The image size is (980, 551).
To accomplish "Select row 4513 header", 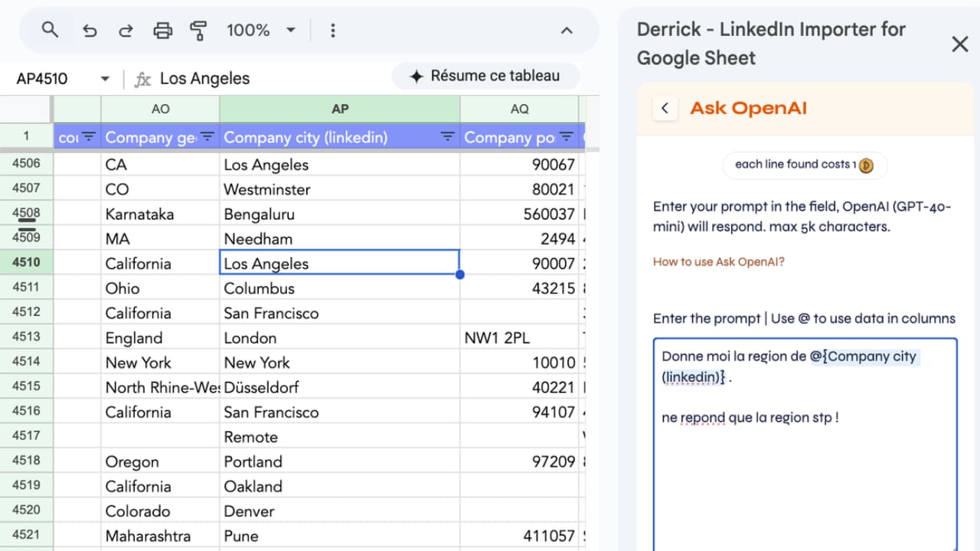I will 26,337.
